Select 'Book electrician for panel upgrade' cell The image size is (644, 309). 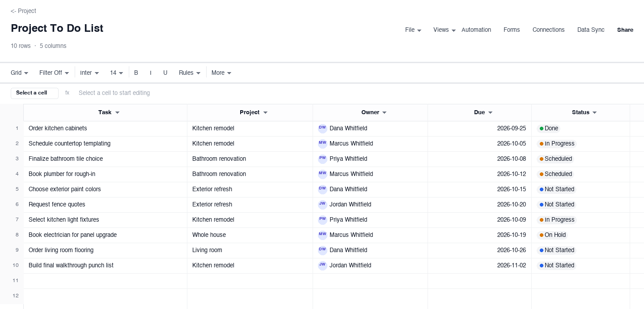tap(106, 235)
